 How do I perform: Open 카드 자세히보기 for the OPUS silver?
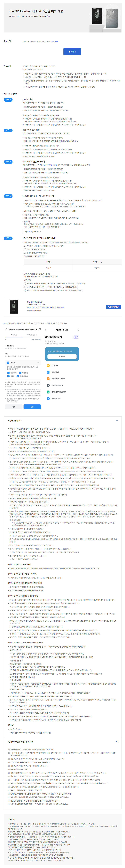click(x=114, y=307)
